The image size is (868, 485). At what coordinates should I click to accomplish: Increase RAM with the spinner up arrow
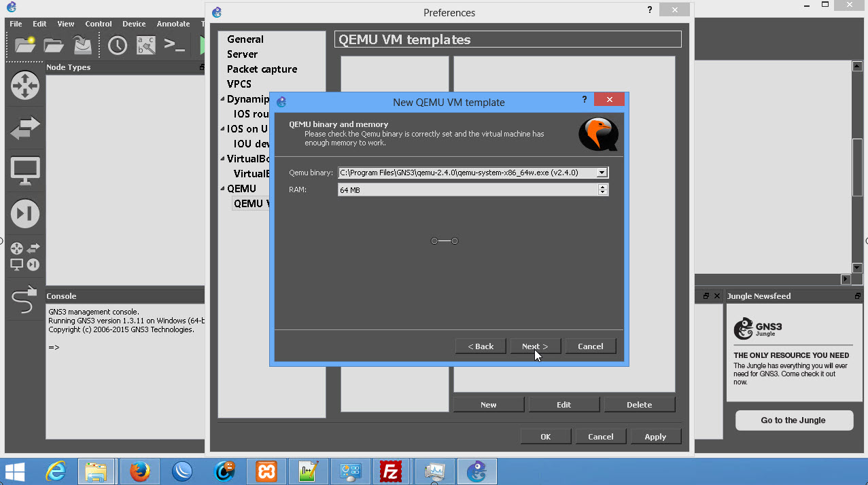click(x=603, y=187)
